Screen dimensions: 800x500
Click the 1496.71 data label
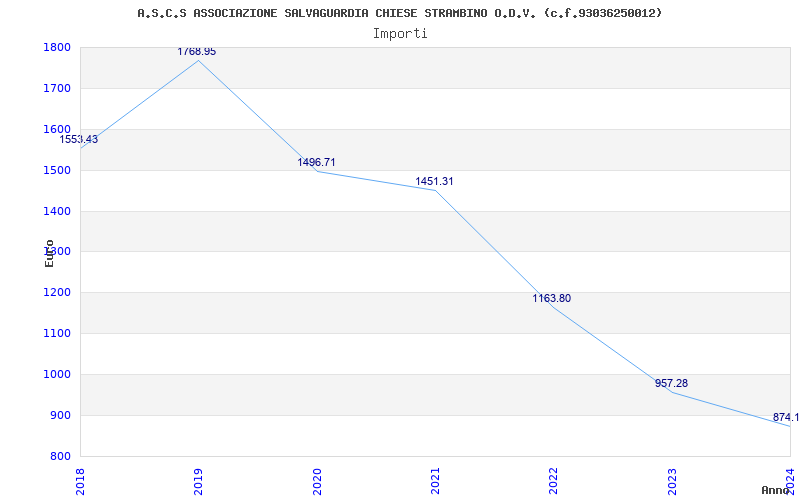pyautogui.click(x=316, y=162)
